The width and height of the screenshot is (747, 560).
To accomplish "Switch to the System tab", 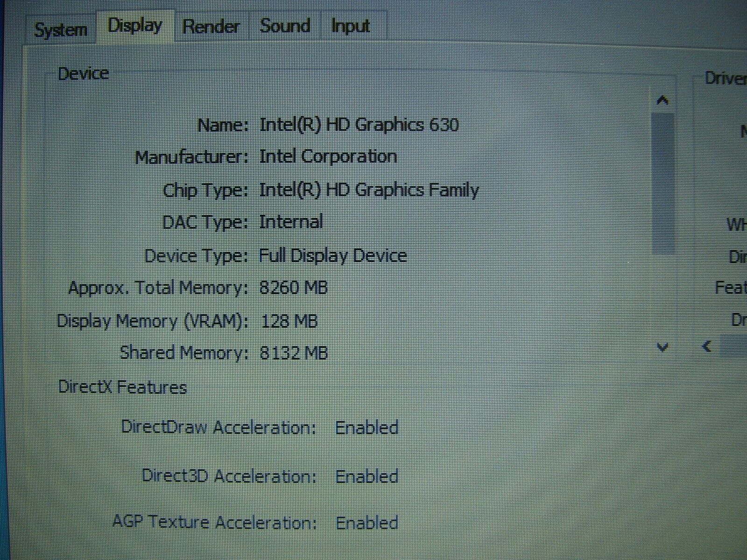I will pyautogui.click(x=61, y=30).
